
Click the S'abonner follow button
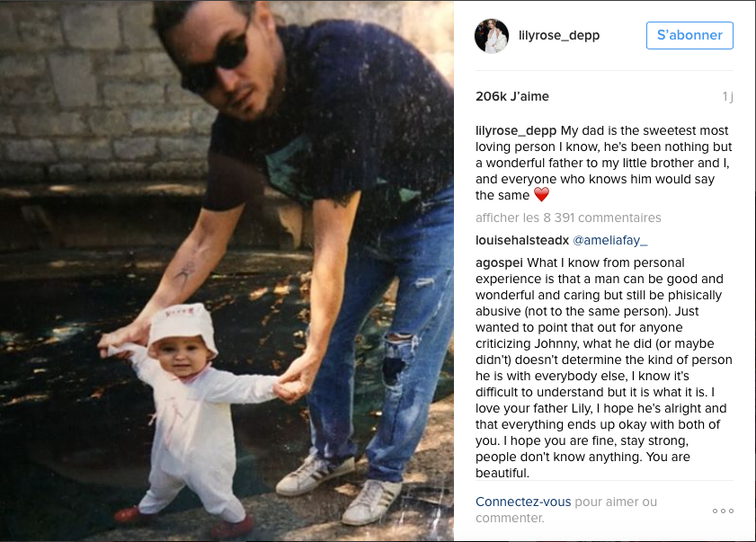tap(689, 35)
